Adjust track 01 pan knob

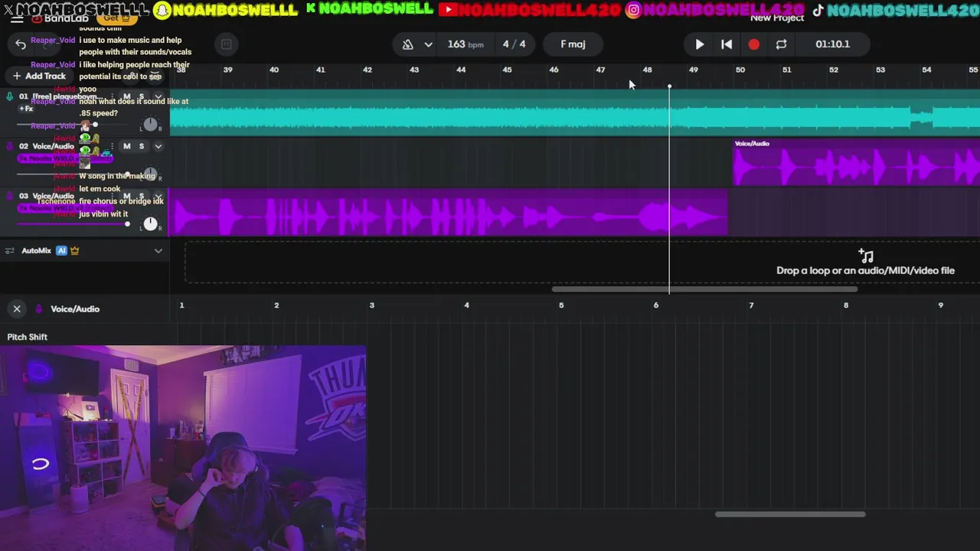coord(150,124)
